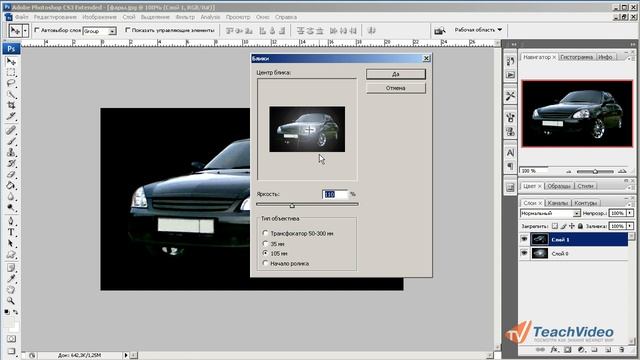
Task: Select the Lasso tool
Action: pos(11,83)
